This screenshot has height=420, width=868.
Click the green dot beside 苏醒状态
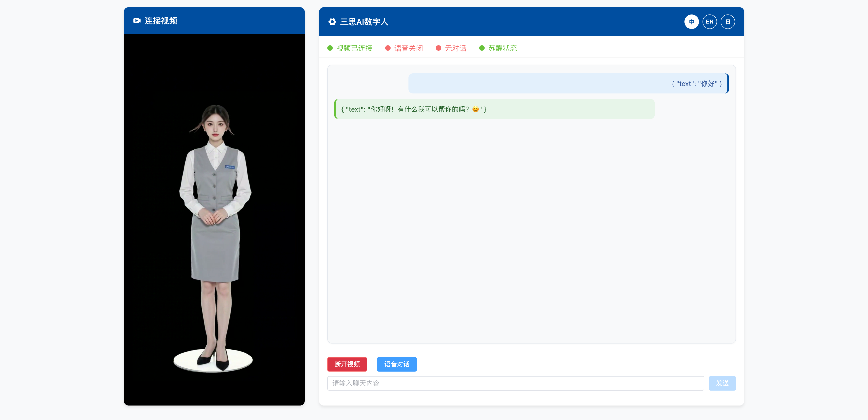(482, 48)
